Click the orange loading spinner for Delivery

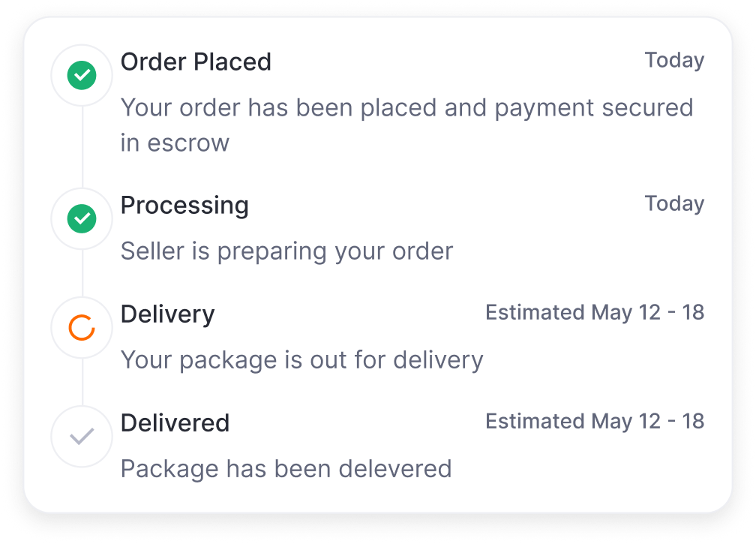click(81, 327)
